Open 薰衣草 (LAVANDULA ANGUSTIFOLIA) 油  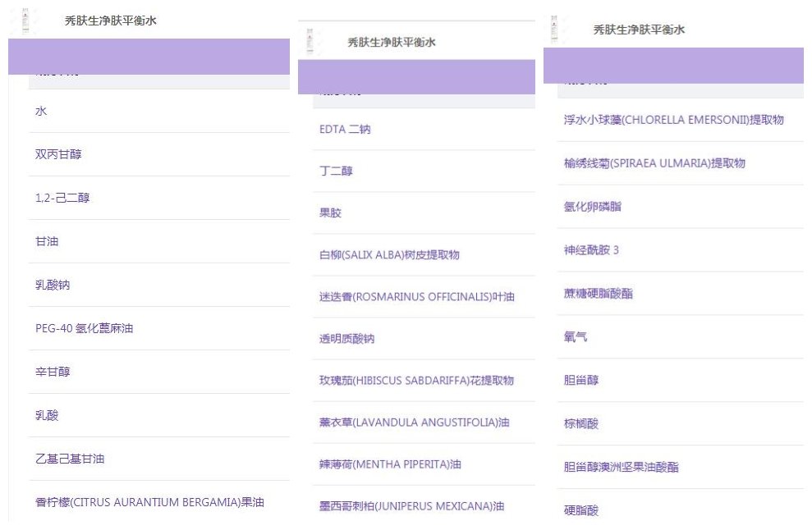(414, 423)
